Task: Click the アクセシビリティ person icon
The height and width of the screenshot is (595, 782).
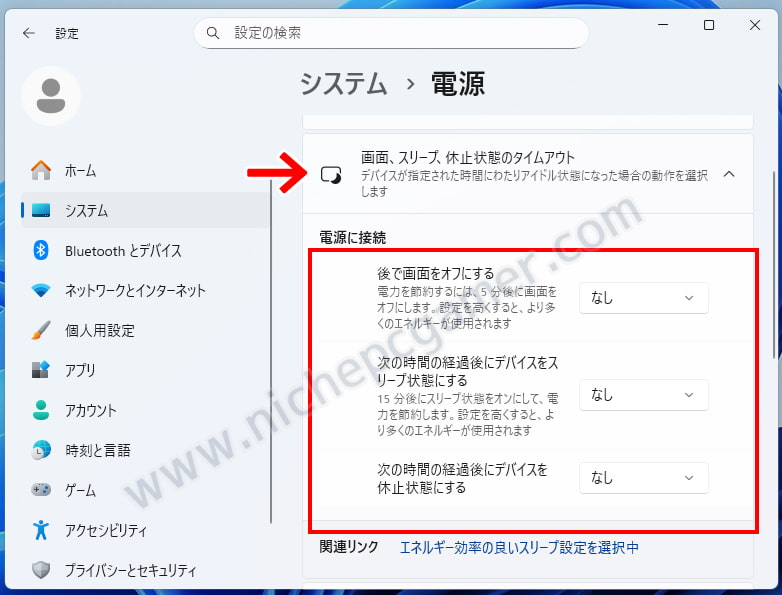Action: tap(41, 531)
